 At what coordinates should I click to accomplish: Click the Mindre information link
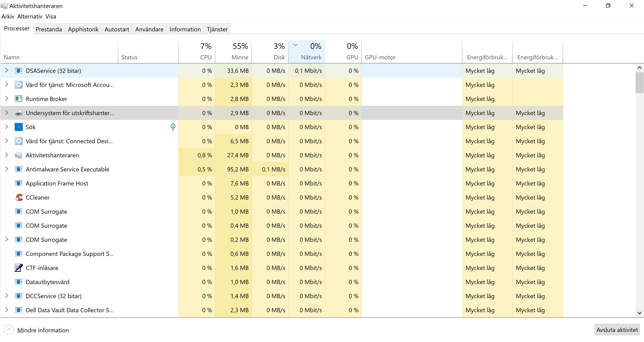[x=43, y=330]
